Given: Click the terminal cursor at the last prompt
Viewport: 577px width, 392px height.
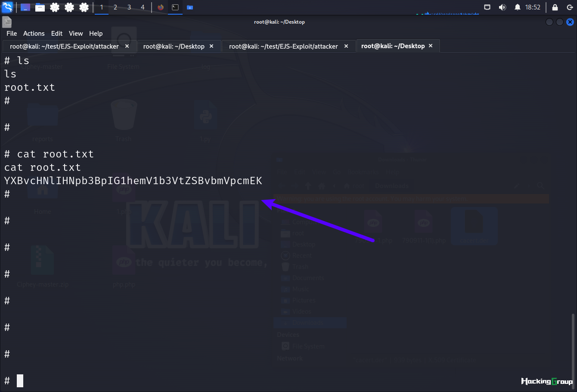Looking at the screenshot, I should pos(20,381).
